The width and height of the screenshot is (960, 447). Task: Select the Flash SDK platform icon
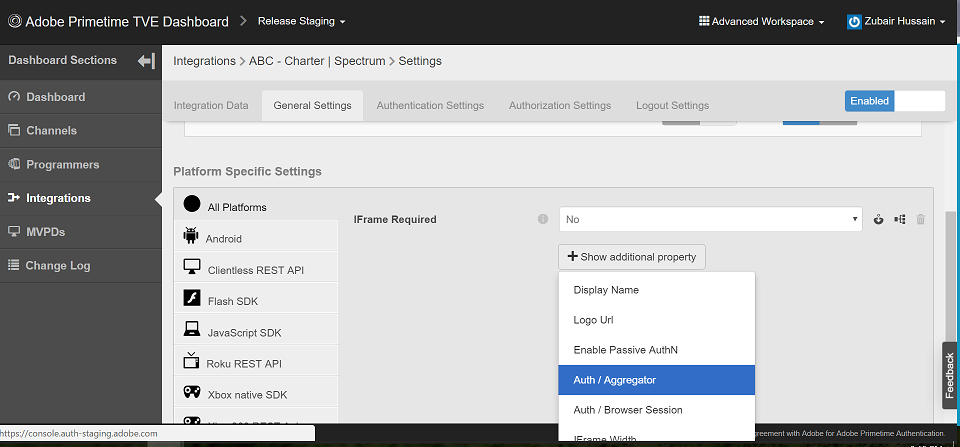(192, 298)
